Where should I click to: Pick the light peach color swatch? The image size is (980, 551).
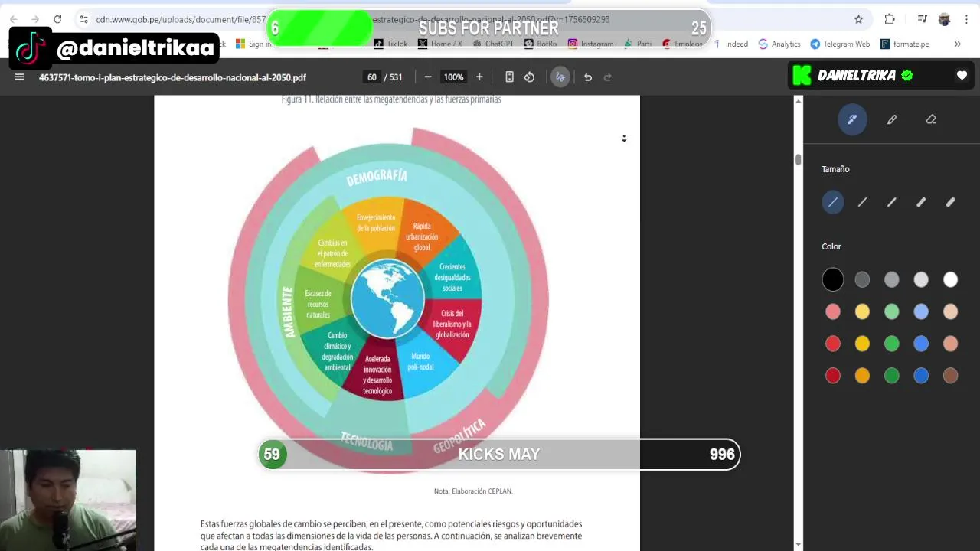(950, 311)
